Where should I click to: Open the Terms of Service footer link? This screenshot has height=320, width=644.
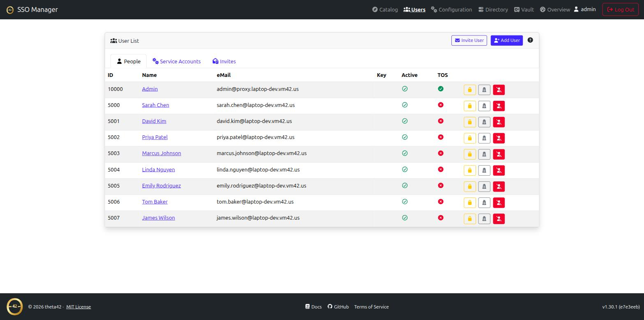tap(371, 307)
